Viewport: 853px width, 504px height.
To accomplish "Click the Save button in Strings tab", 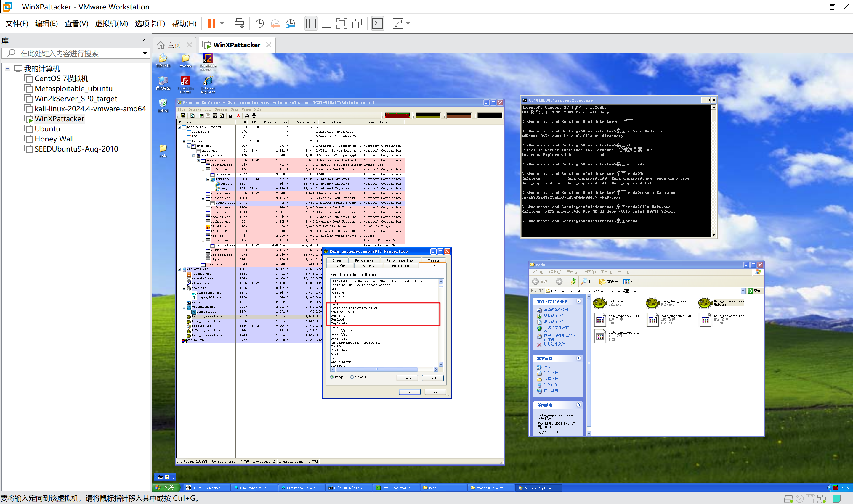I will [407, 378].
